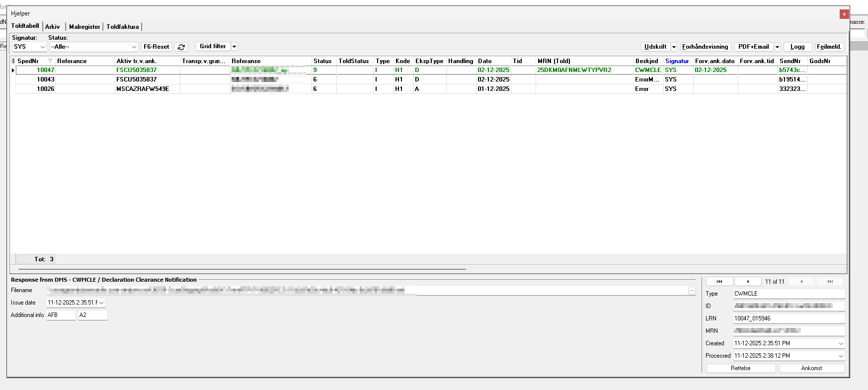The width and height of the screenshot is (868, 390).
Task: Click the grid column chooser icon
Action: click(13, 61)
